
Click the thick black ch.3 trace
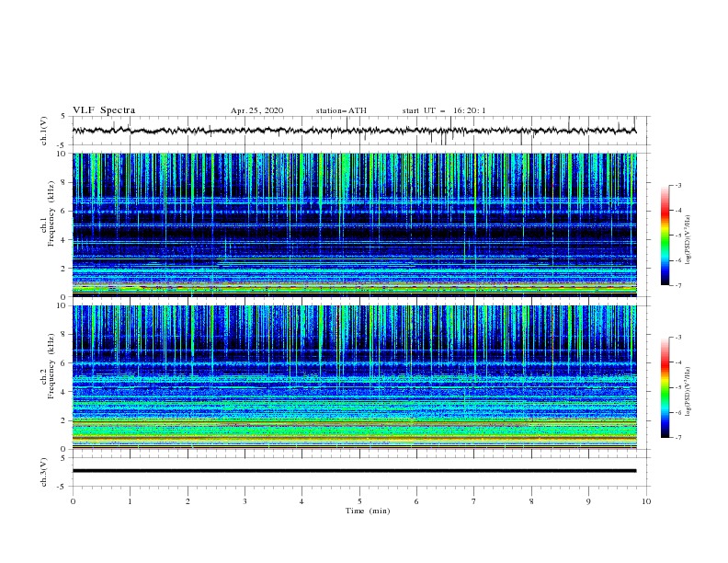click(x=354, y=471)
